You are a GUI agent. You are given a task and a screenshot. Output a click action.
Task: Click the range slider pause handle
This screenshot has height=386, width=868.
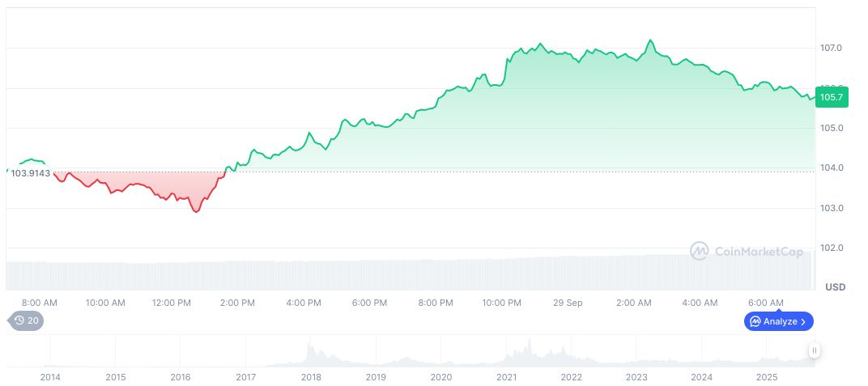[814, 350]
